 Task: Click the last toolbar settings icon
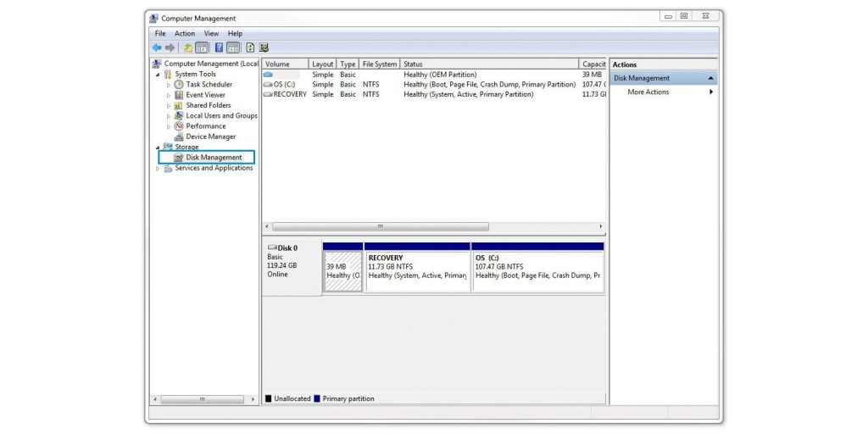[264, 47]
